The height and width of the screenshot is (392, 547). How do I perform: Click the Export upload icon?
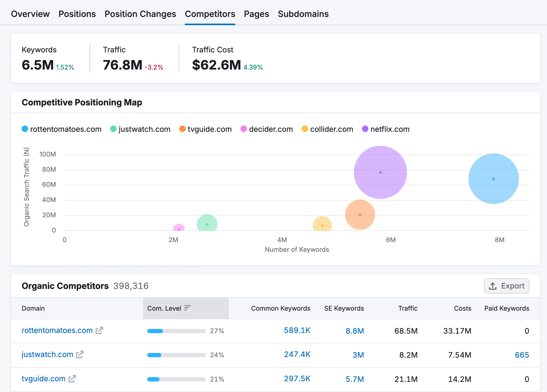point(492,286)
